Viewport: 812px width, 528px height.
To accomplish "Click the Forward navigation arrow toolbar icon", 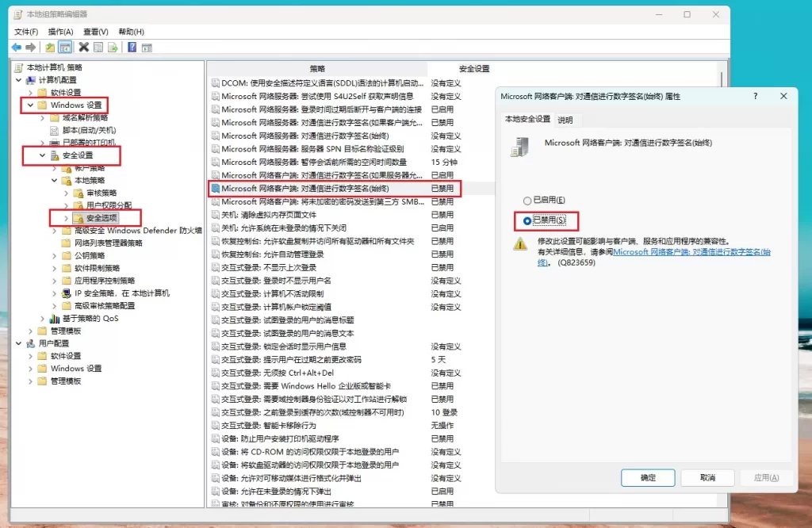I will [x=33, y=48].
